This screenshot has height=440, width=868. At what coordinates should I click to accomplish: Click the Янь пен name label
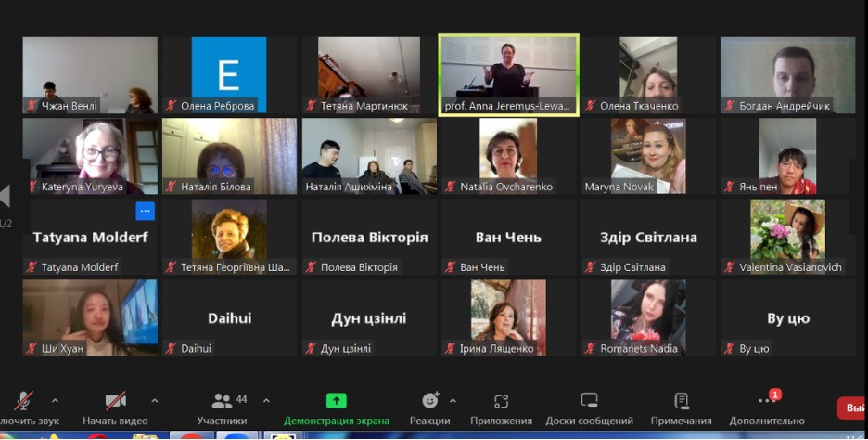click(759, 187)
